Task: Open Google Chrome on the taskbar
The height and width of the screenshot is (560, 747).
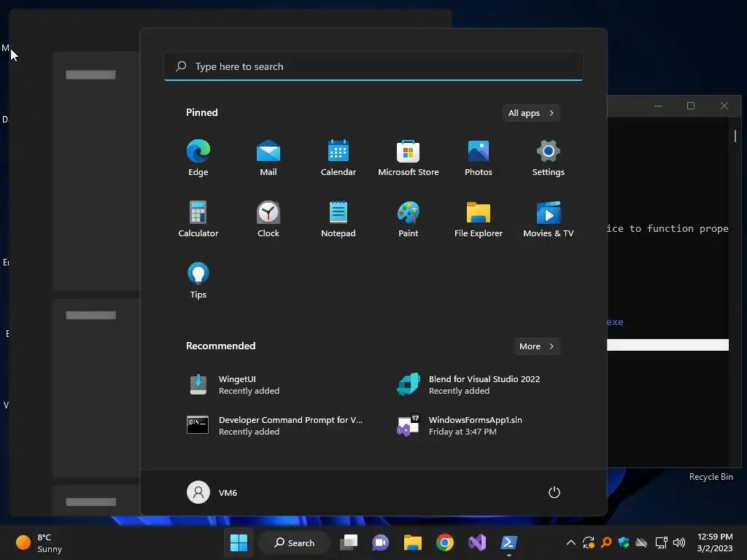Action: 444,542
